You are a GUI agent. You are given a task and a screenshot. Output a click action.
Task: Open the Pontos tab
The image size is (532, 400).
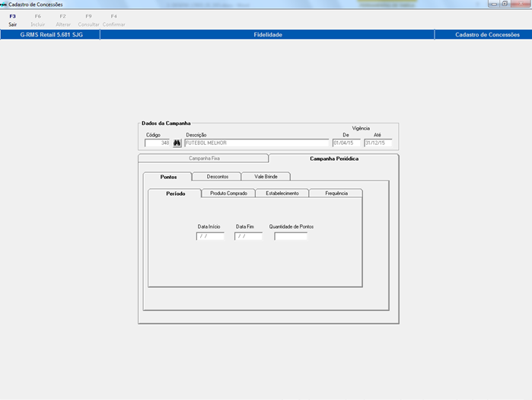[x=168, y=177]
